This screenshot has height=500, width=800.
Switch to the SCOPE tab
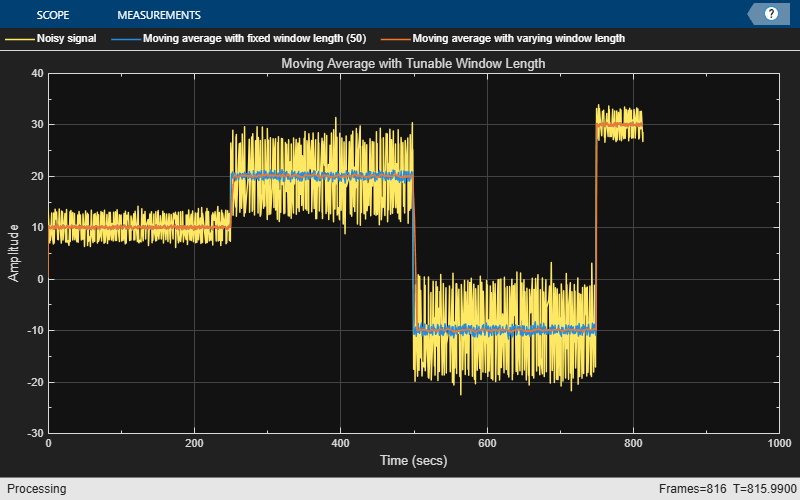(x=53, y=15)
